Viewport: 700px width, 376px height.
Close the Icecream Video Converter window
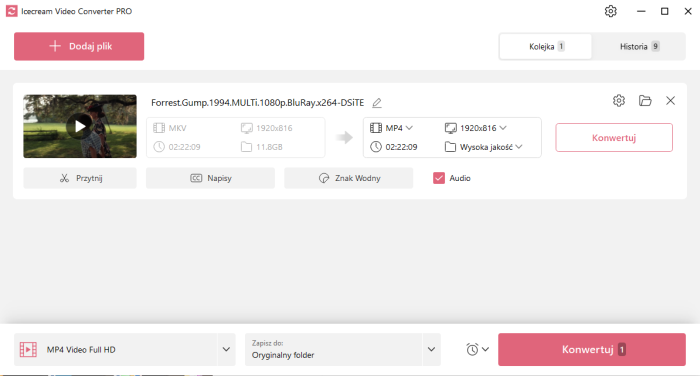(688, 11)
